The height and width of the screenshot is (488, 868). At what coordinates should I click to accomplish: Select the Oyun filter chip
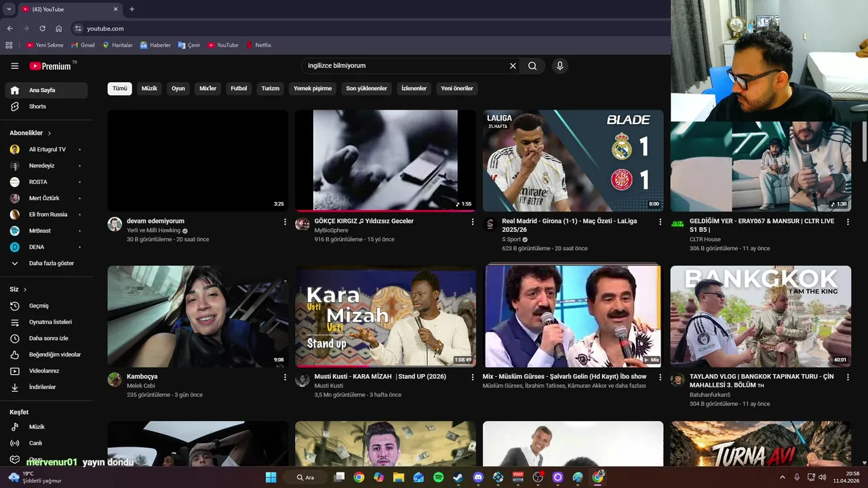pyautogui.click(x=178, y=88)
